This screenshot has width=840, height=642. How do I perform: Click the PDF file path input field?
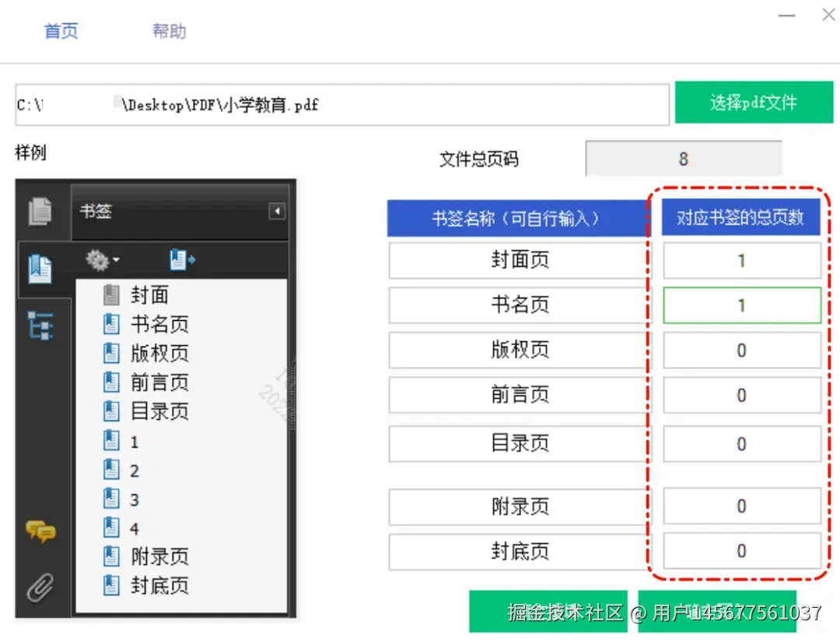point(342,104)
